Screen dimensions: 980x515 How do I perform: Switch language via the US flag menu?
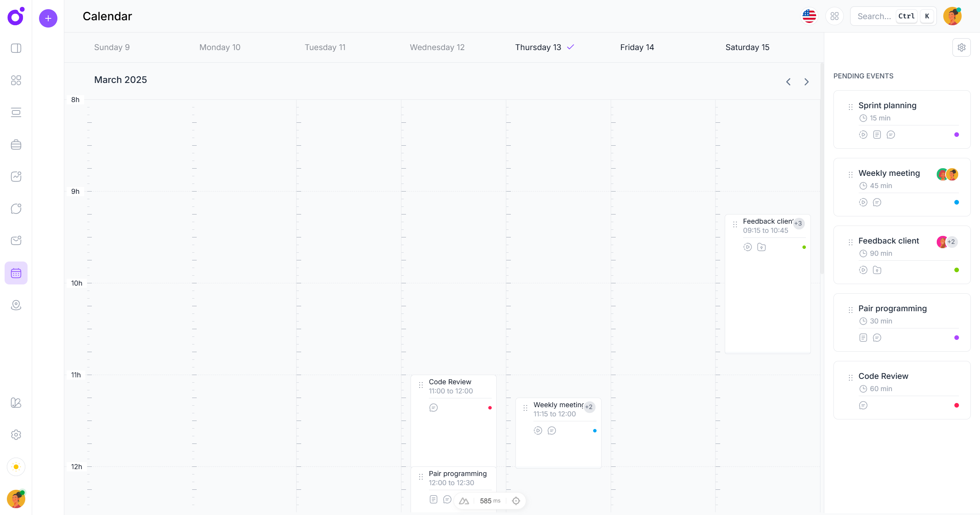[809, 16]
